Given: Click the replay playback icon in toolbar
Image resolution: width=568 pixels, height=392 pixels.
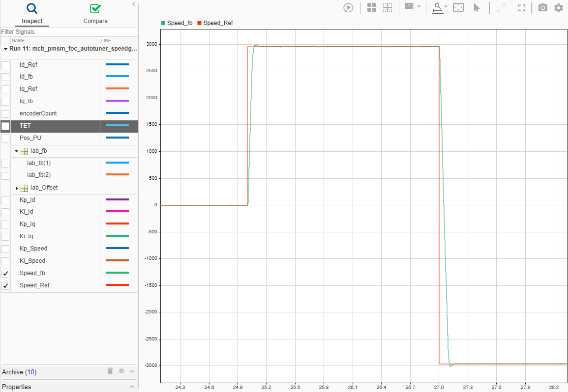Looking at the screenshot, I should tap(348, 7).
